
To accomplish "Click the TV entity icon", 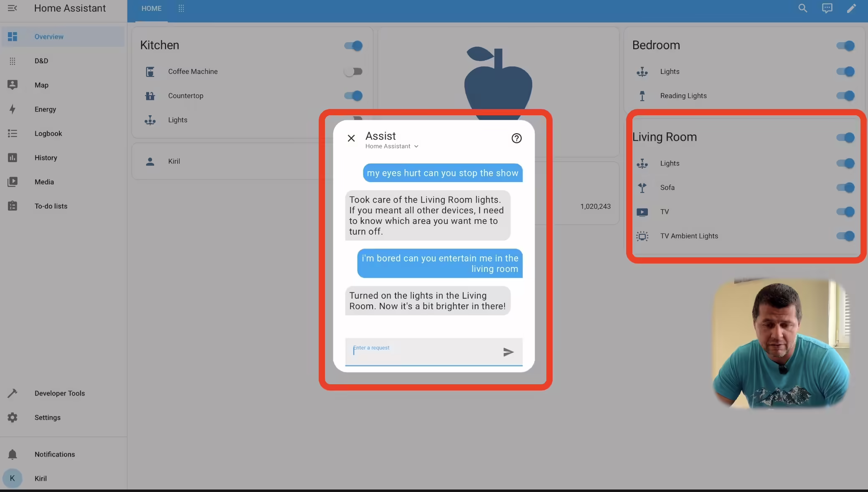I will tap(642, 212).
